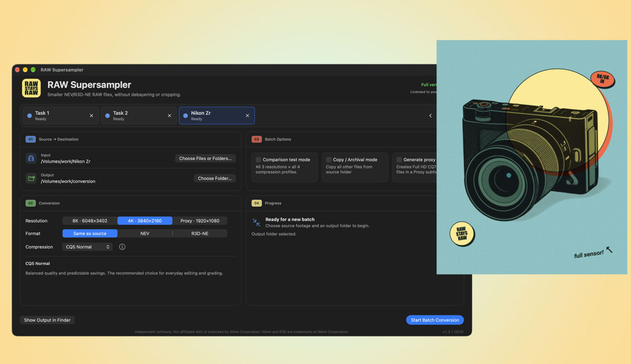
Task: Click the 04 Progress section badge
Action: (257, 203)
